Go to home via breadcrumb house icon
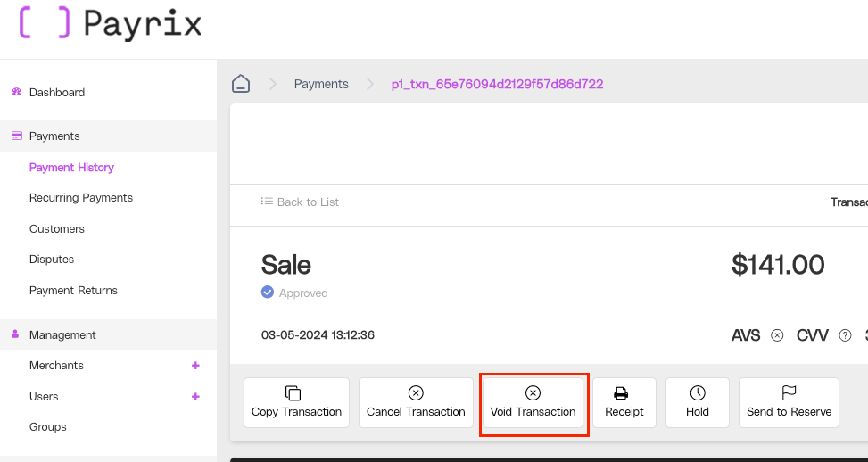 (x=241, y=84)
